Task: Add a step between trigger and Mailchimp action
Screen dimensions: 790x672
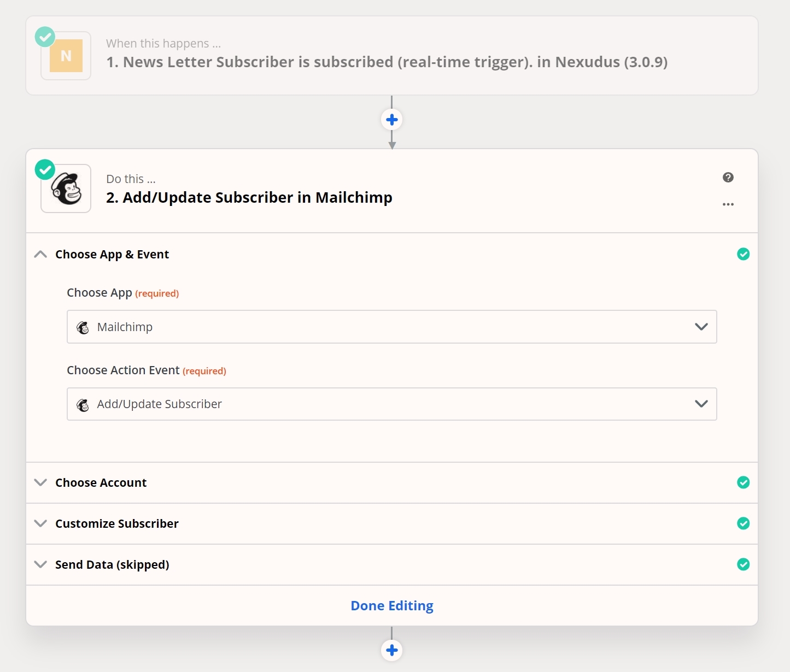Action: (391, 120)
